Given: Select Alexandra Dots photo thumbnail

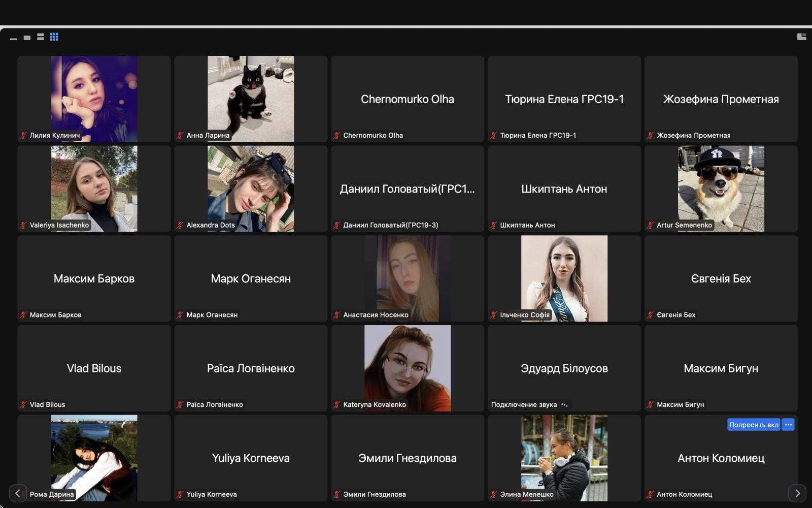Looking at the screenshot, I should tap(251, 189).
